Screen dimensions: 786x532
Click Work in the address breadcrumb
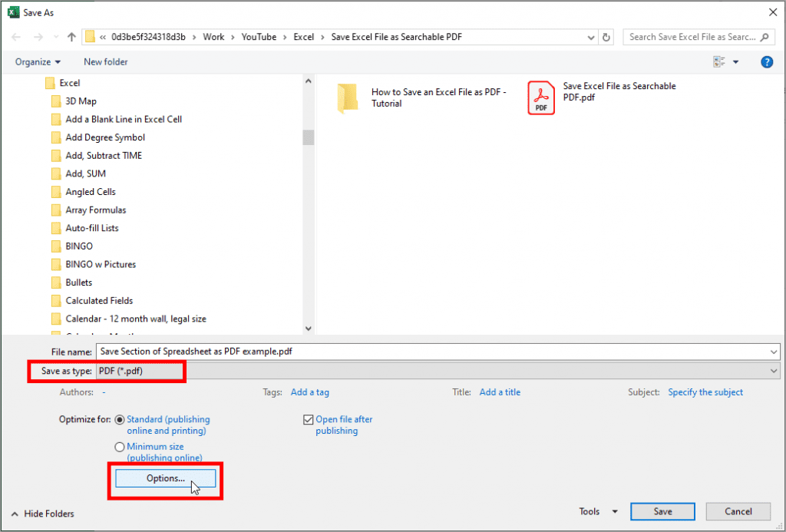213,37
